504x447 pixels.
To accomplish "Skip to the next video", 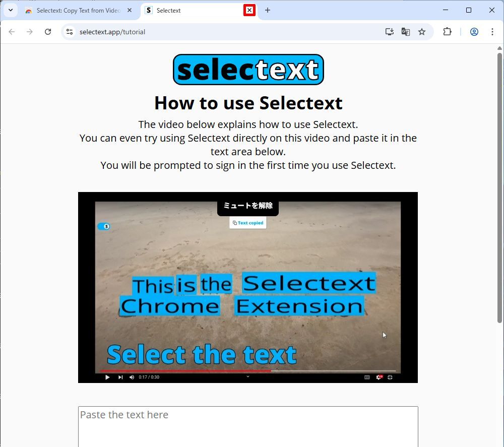I will (x=120, y=377).
